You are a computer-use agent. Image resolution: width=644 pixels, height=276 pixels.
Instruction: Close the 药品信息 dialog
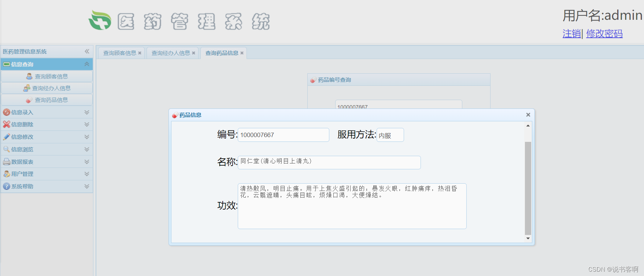(528, 115)
